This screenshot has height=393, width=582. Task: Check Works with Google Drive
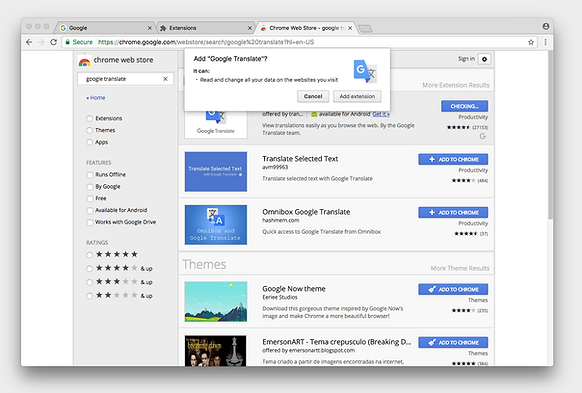tap(90, 222)
